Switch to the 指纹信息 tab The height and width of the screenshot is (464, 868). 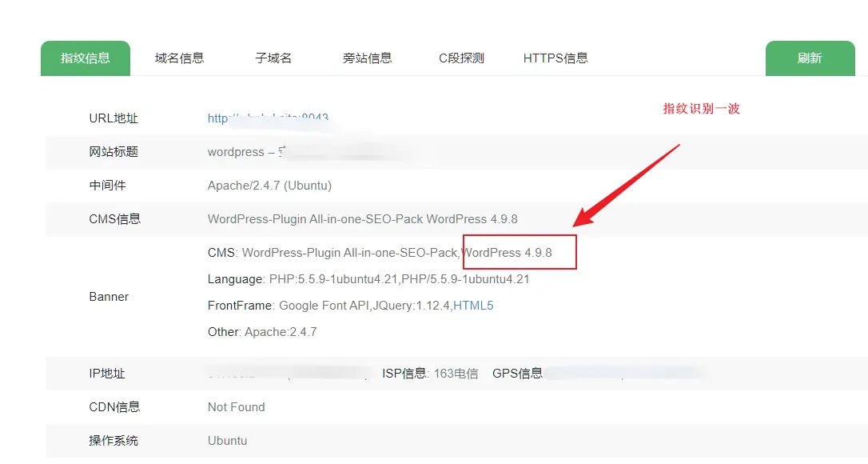pyautogui.click(x=86, y=58)
